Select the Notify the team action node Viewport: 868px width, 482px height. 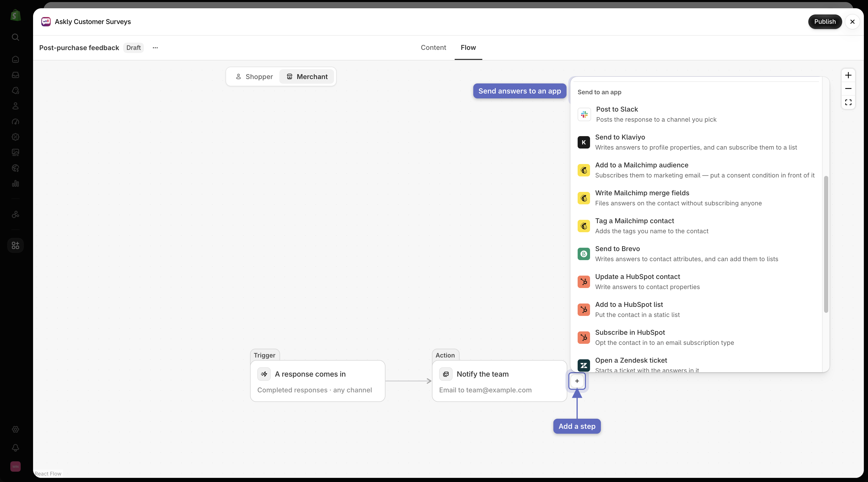pos(499,381)
